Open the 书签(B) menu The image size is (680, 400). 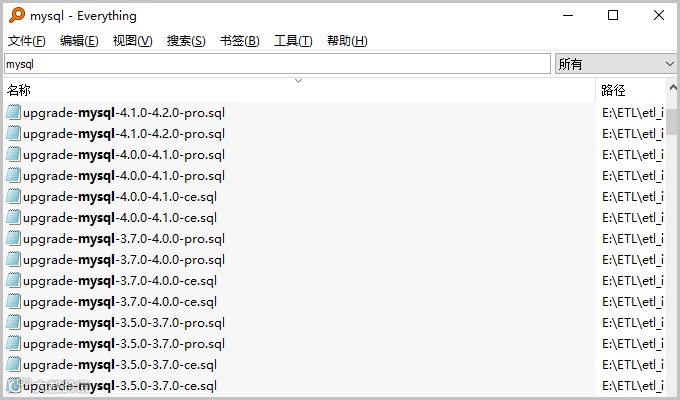[239, 41]
